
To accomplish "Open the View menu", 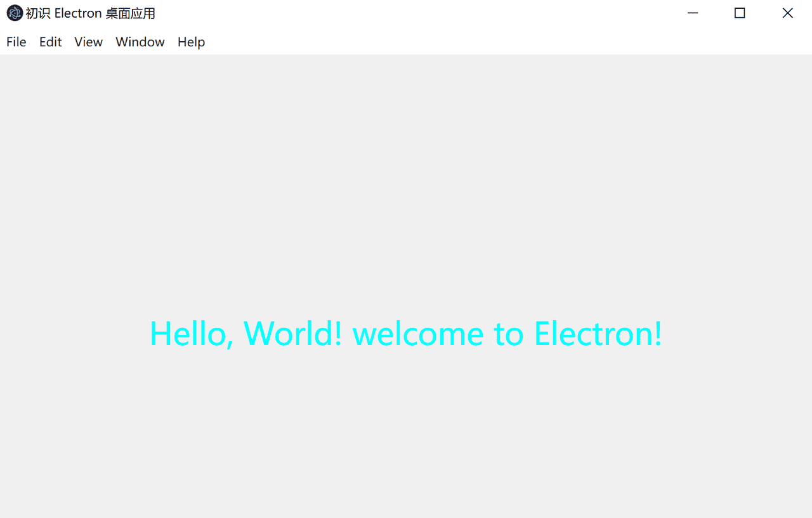I will pos(88,42).
